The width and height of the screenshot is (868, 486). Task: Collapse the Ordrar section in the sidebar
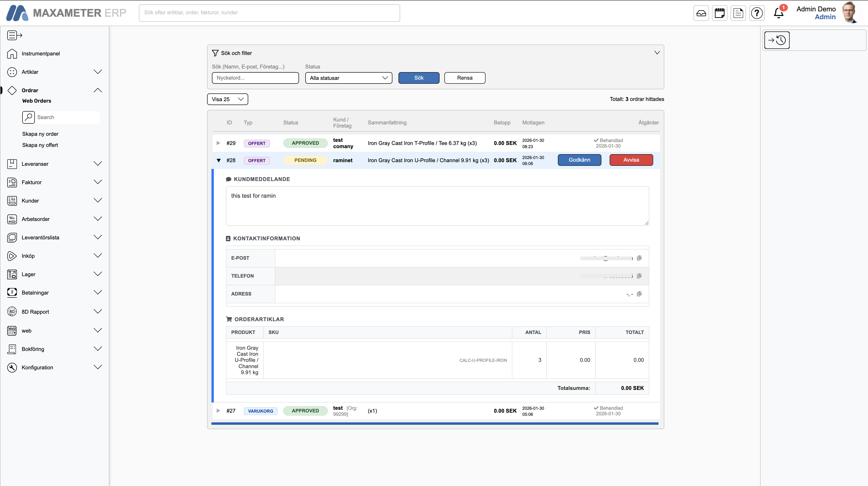98,90
